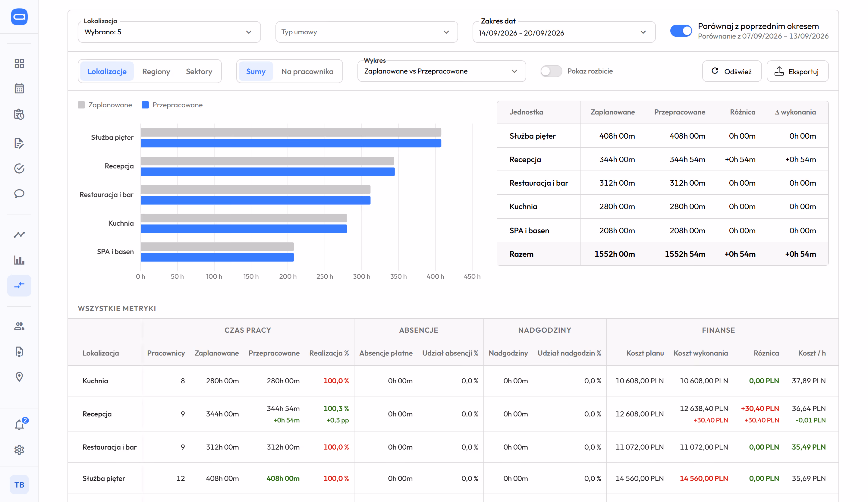The image size is (868, 502).
Task: Open the dashboard grid icon in sidebar
Action: click(19, 63)
